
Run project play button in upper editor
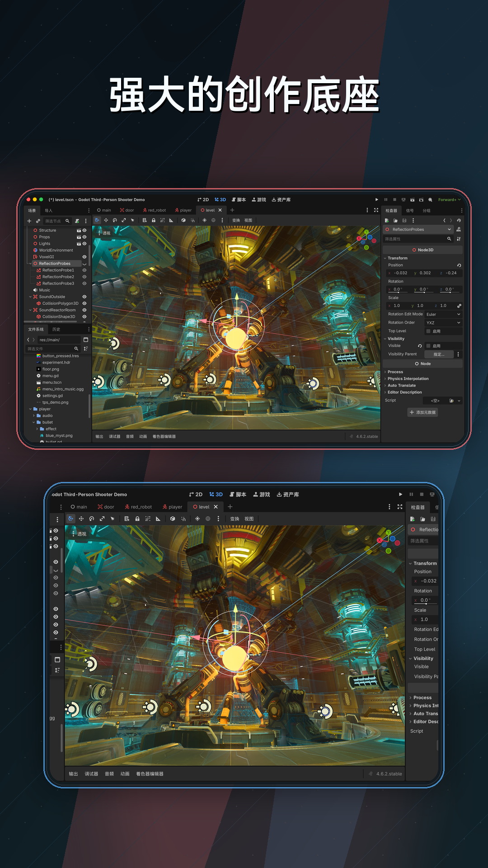[377, 199]
